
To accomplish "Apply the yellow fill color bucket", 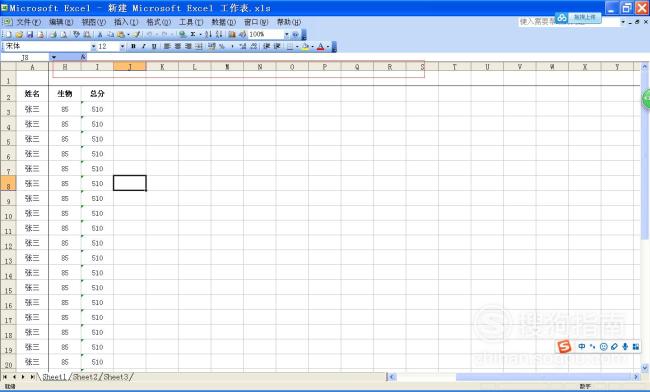I will point(306,46).
